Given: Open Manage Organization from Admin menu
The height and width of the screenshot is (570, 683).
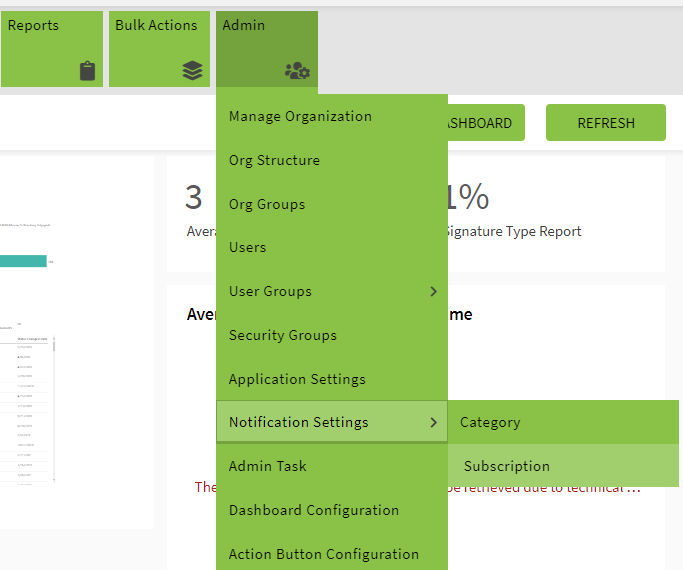Looking at the screenshot, I should tap(300, 116).
